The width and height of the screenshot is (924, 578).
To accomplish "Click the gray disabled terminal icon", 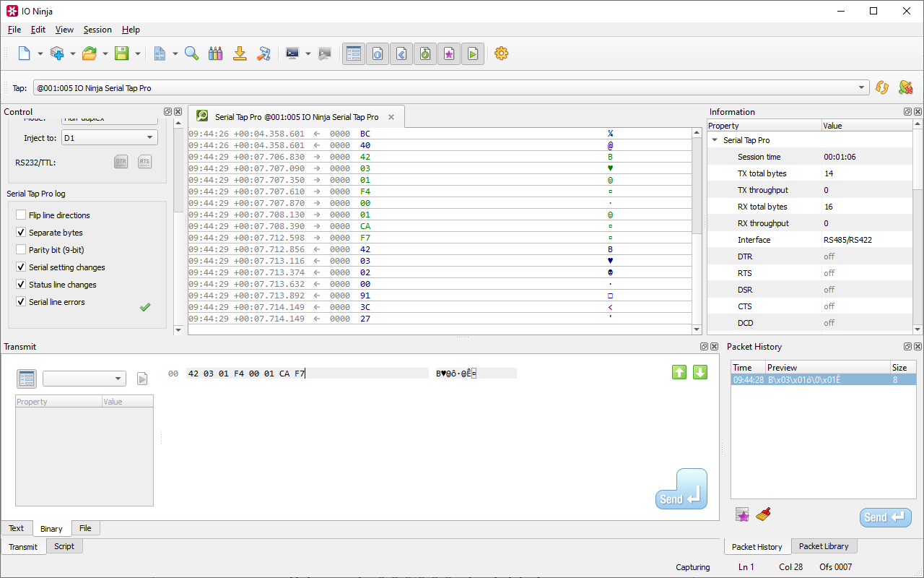I will 325,53.
